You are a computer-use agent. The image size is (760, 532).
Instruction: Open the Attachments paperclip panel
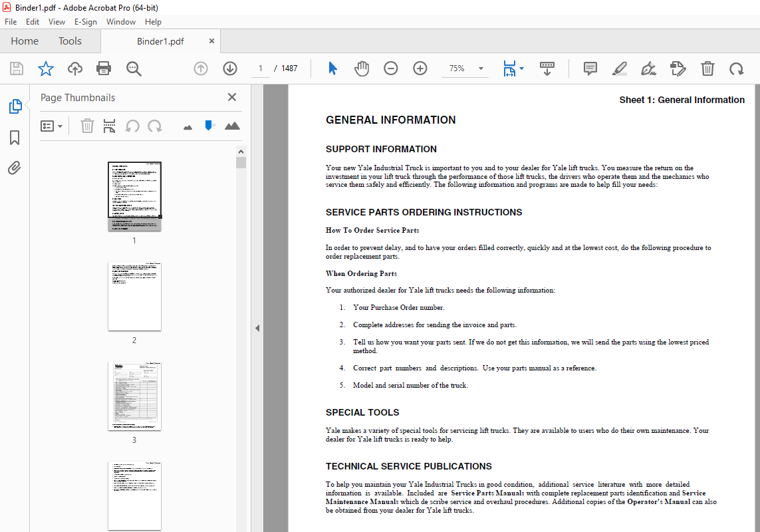(15, 168)
